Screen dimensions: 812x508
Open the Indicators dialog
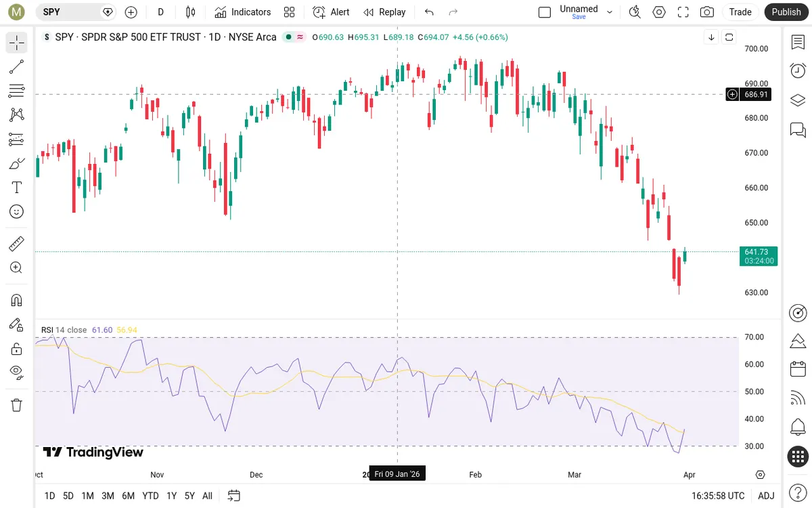click(x=243, y=12)
